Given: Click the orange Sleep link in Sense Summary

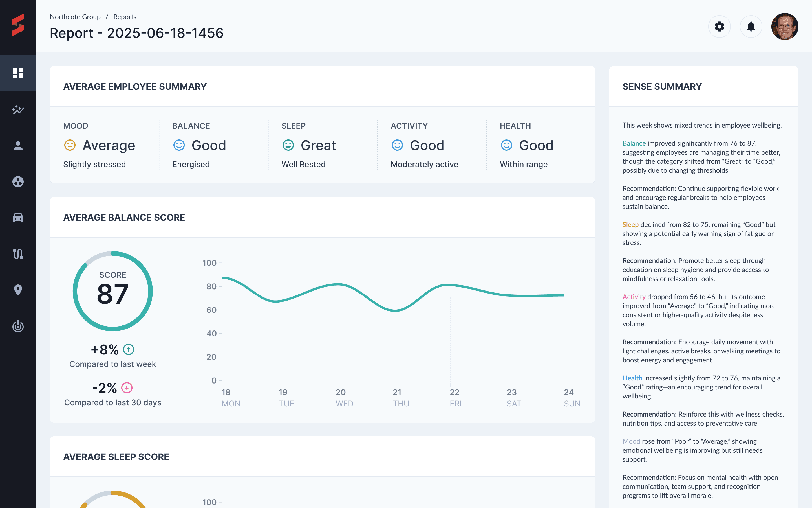Looking at the screenshot, I should pyautogui.click(x=630, y=224).
